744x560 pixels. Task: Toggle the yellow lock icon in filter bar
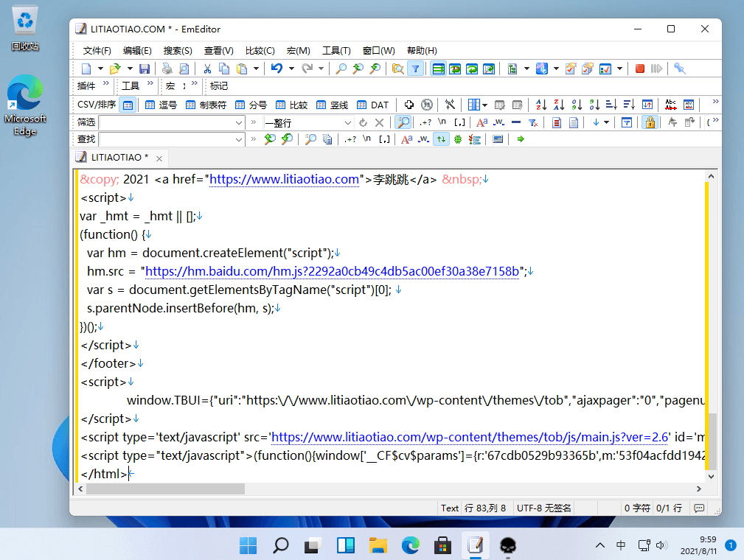click(x=650, y=122)
